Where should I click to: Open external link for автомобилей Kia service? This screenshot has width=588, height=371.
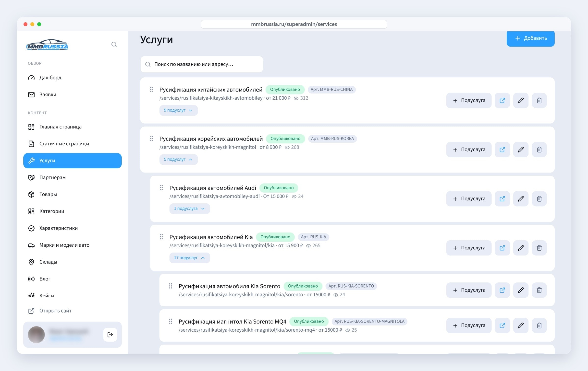[502, 248]
